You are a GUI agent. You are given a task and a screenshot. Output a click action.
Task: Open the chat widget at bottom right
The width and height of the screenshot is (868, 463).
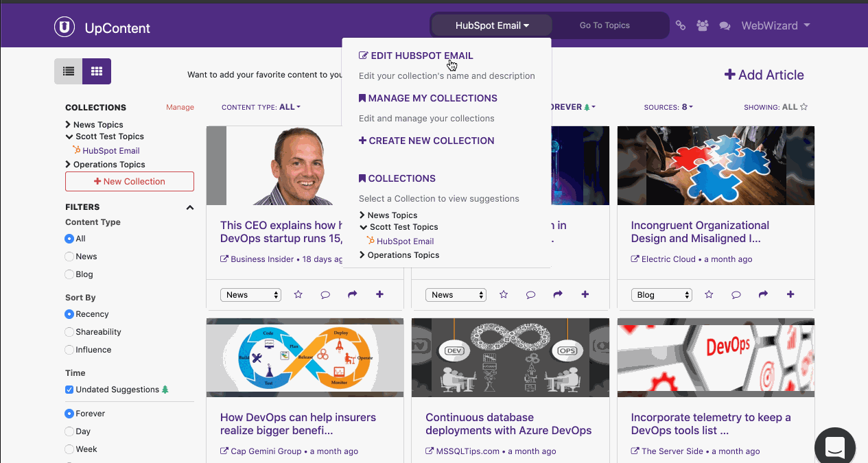(x=834, y=445)
